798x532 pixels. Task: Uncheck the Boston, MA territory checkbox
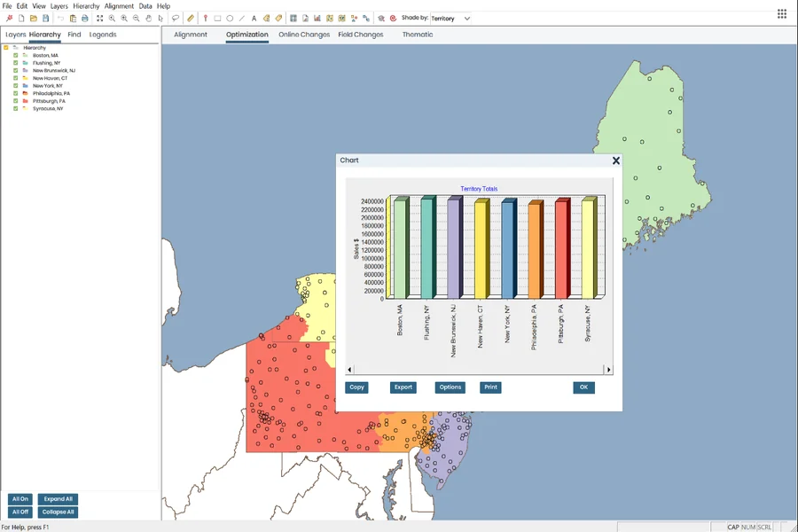(x=15, y=56)
